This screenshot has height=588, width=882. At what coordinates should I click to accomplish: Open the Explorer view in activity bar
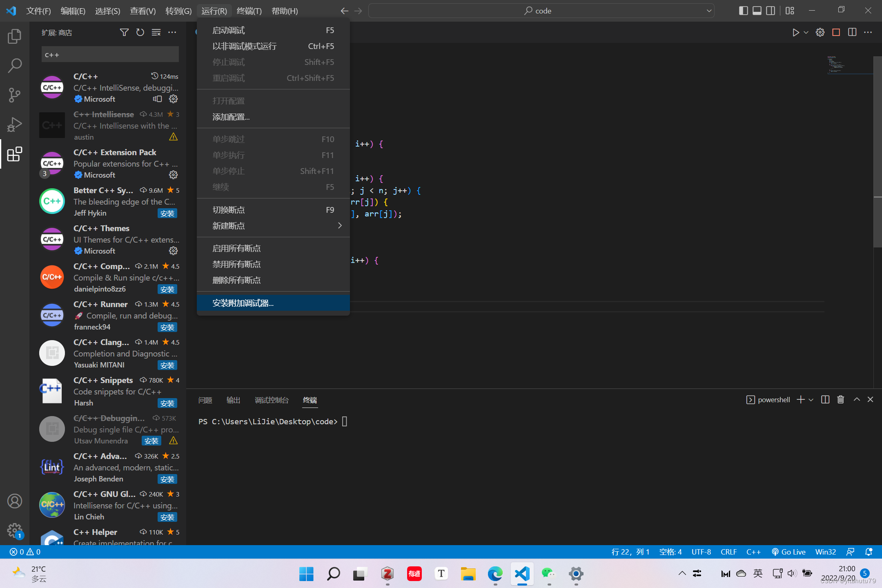pos(15,36)
